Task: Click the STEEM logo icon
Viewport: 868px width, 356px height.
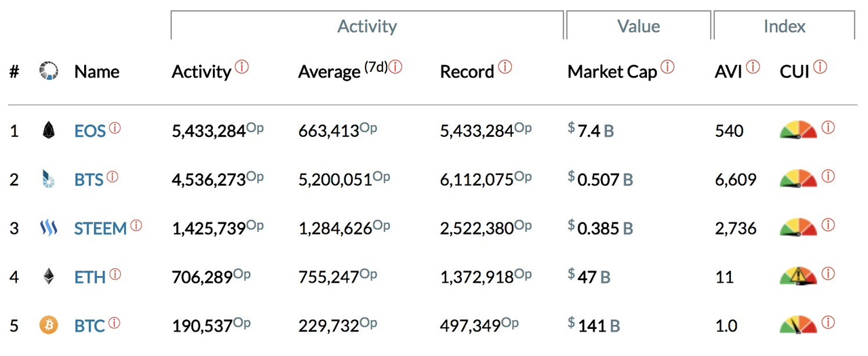Action: click(48, 228)
